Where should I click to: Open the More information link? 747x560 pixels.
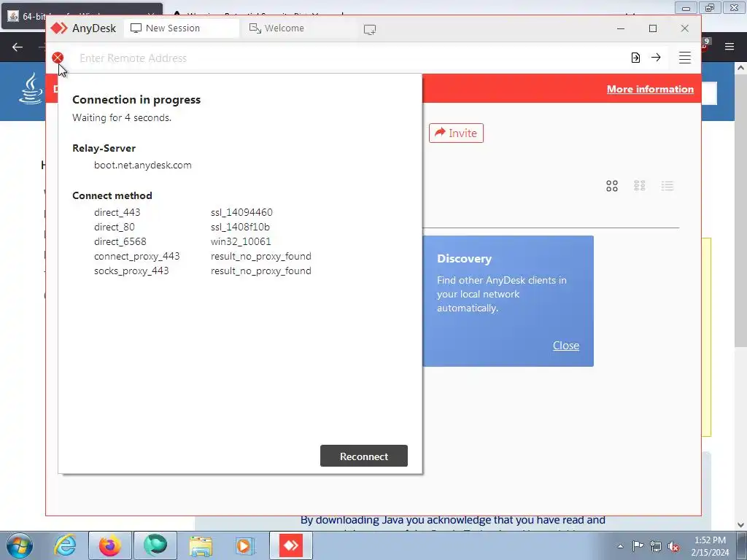(650, 89)
